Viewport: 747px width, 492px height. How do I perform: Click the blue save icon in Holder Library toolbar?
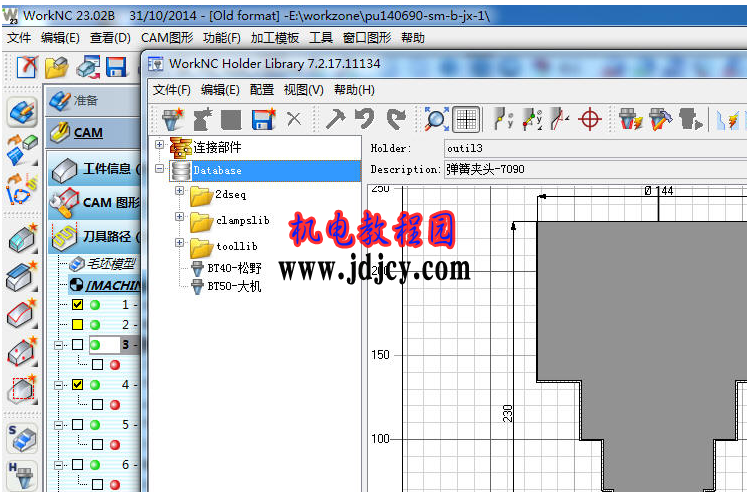263,119
